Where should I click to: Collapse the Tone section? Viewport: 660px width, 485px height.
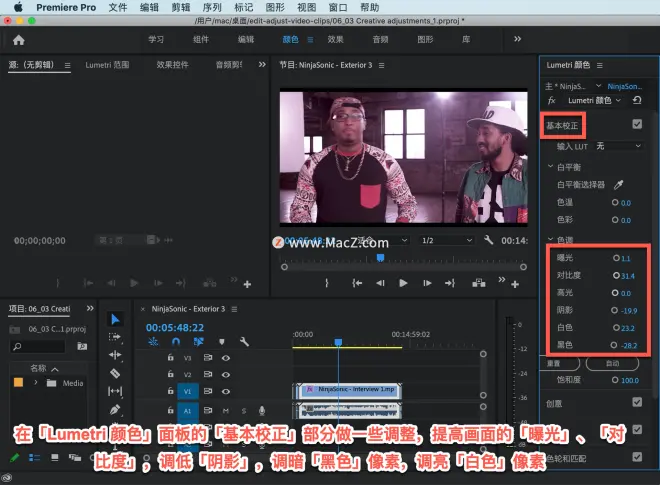550,239
